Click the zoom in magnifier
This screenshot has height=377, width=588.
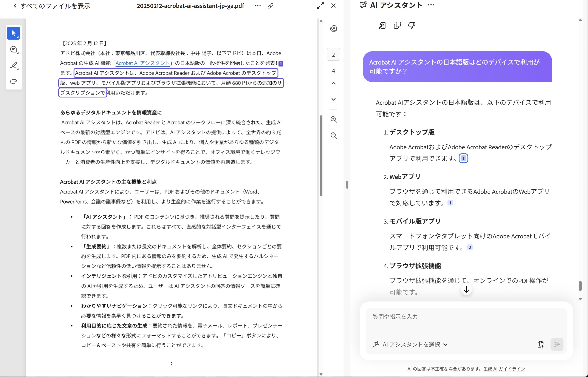333,119
